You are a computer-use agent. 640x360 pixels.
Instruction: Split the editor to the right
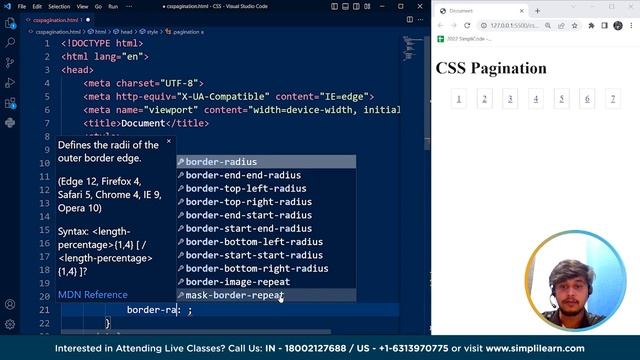(x=410, y=20)
